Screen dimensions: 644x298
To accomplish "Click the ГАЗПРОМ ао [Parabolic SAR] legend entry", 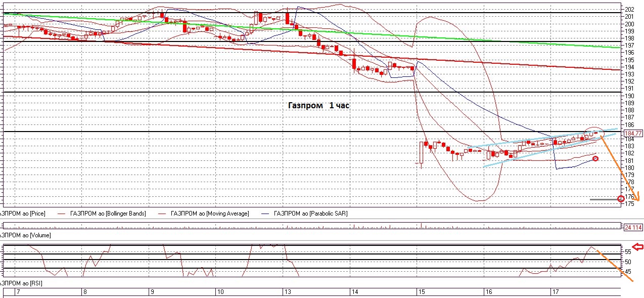I will click(x=310, y=214).
